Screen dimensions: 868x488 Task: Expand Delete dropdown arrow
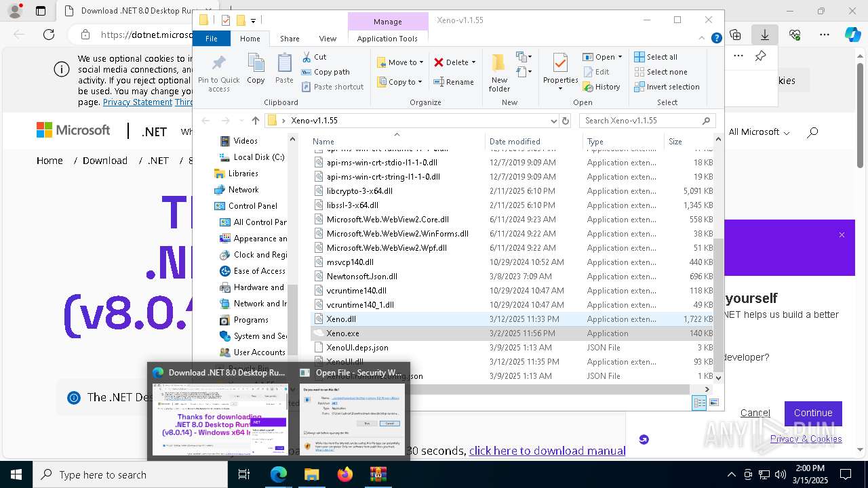pos(473,62)
